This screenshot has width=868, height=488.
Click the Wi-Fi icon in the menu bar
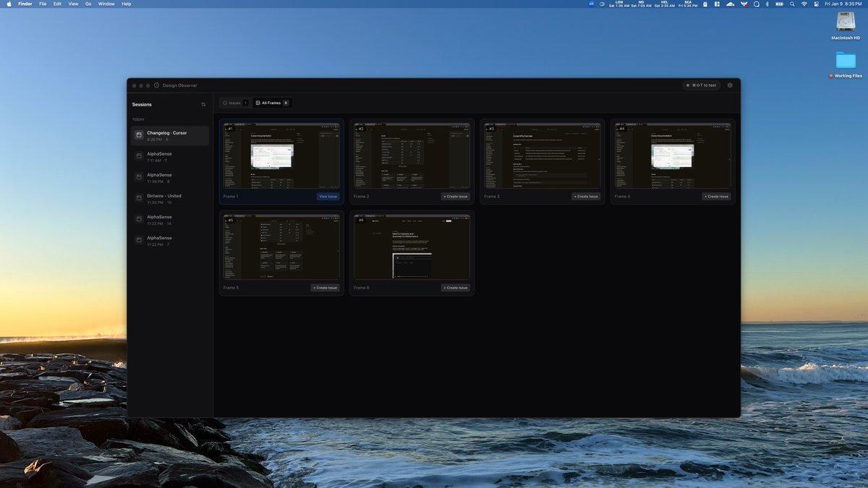(804, 4)
